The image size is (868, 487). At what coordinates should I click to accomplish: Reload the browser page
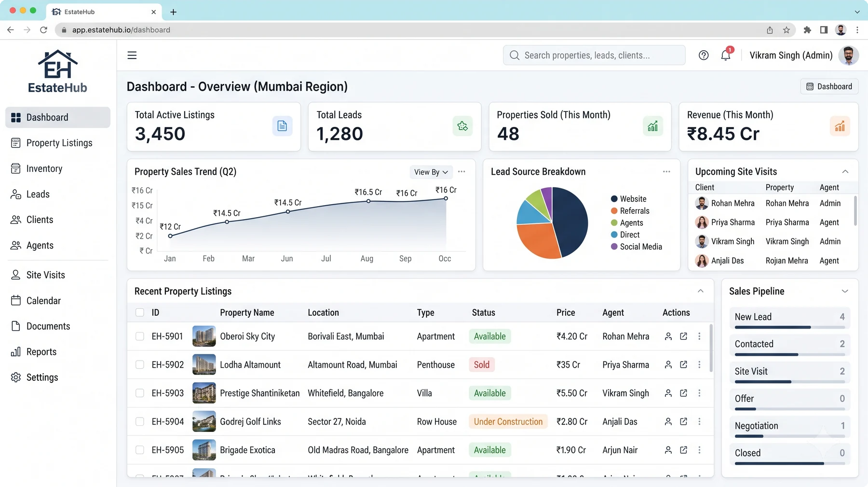point(43,30)
